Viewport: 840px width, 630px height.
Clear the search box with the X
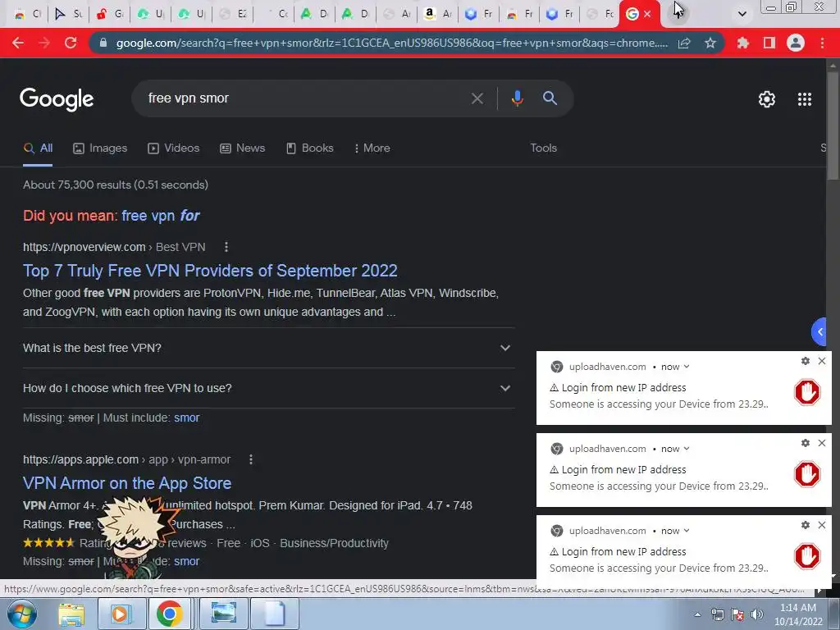pyautogui.click(x=477, y=98)
